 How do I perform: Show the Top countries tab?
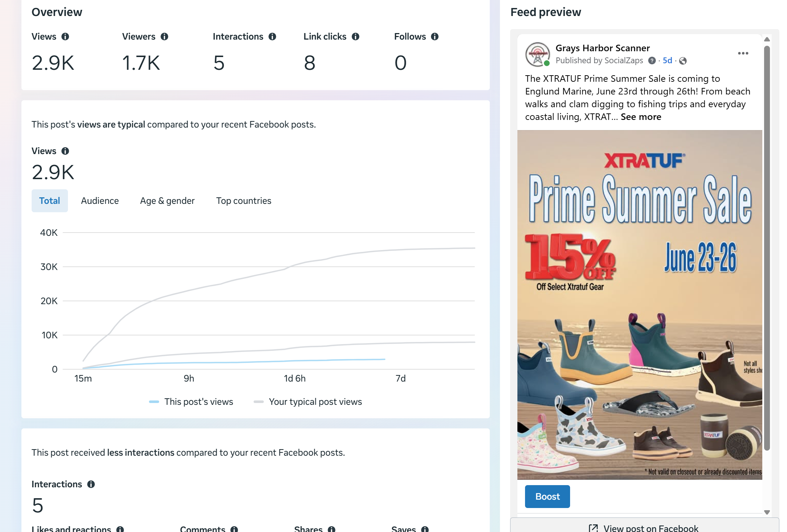[244, 201]
